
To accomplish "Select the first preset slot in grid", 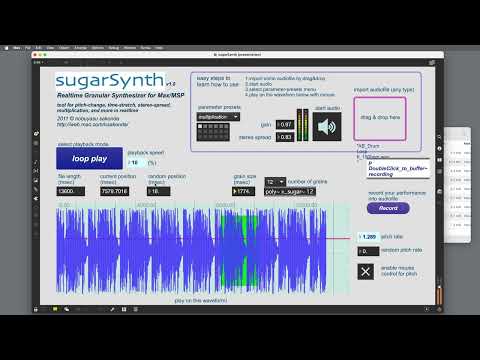I will (200, 127).
